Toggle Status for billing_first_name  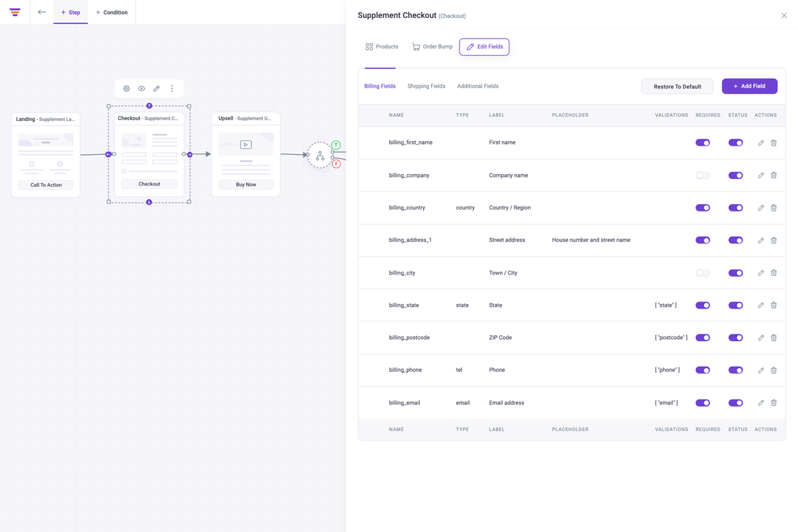point(735,142)
